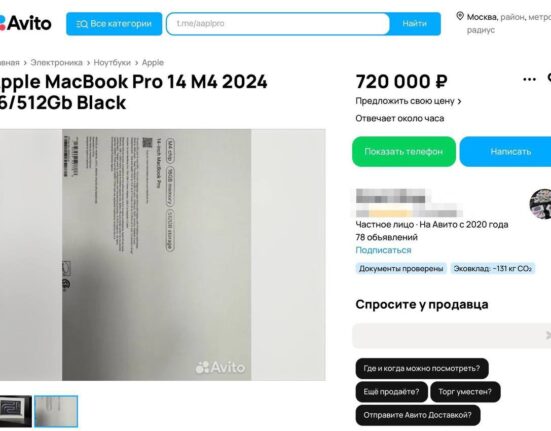Open seller avatar picture

tap(540, 204)
